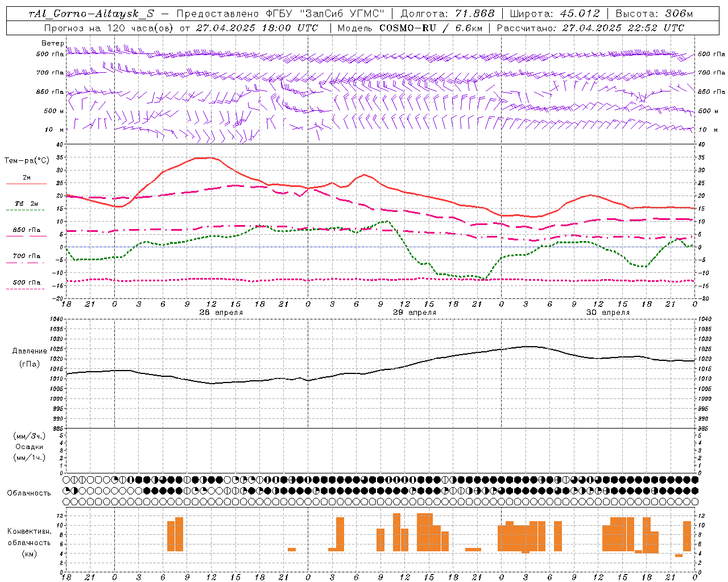Select the 700 гПа temperature legend label
This screenshot has width=728, height=582.
click(27, 256)
